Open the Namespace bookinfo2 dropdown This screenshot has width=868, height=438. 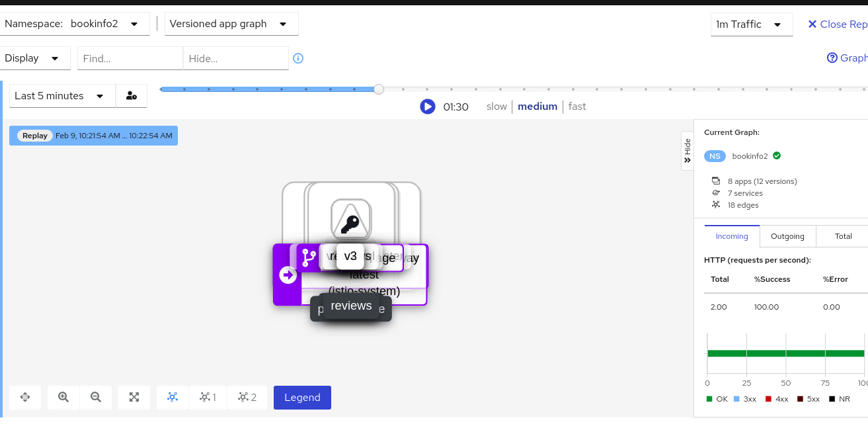pyautogui.click(x=75, y=24)
